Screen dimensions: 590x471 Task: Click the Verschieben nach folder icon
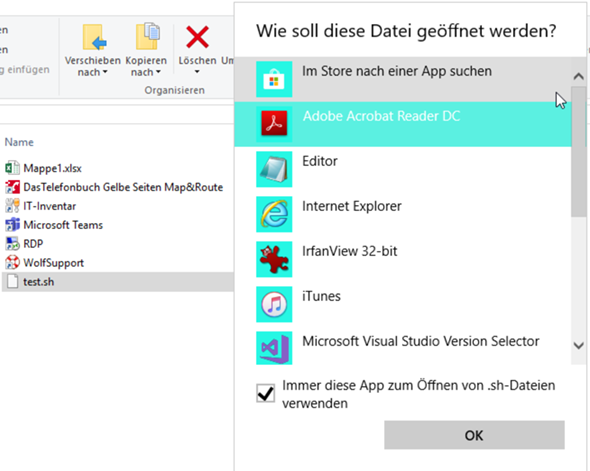coord(93,37)
